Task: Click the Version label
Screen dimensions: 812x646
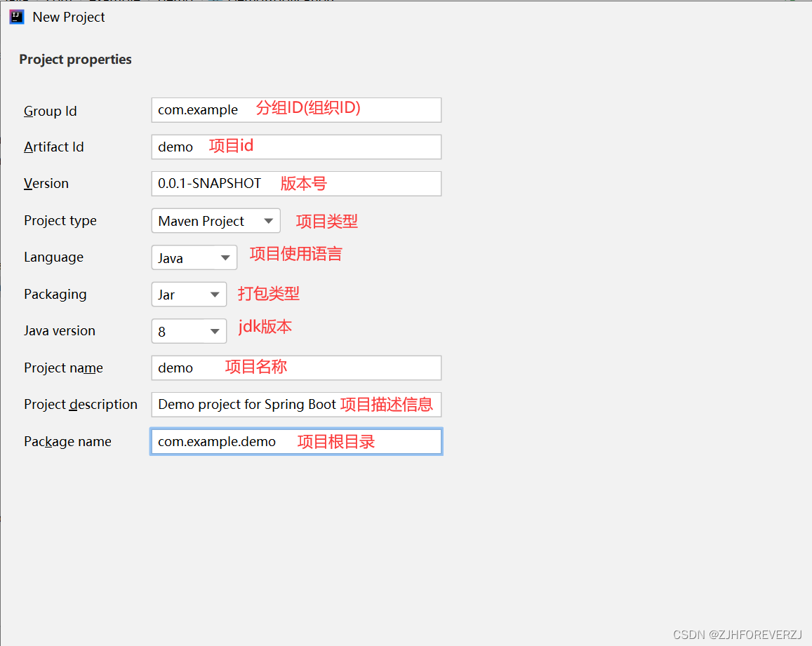Action: pos(46,184)
